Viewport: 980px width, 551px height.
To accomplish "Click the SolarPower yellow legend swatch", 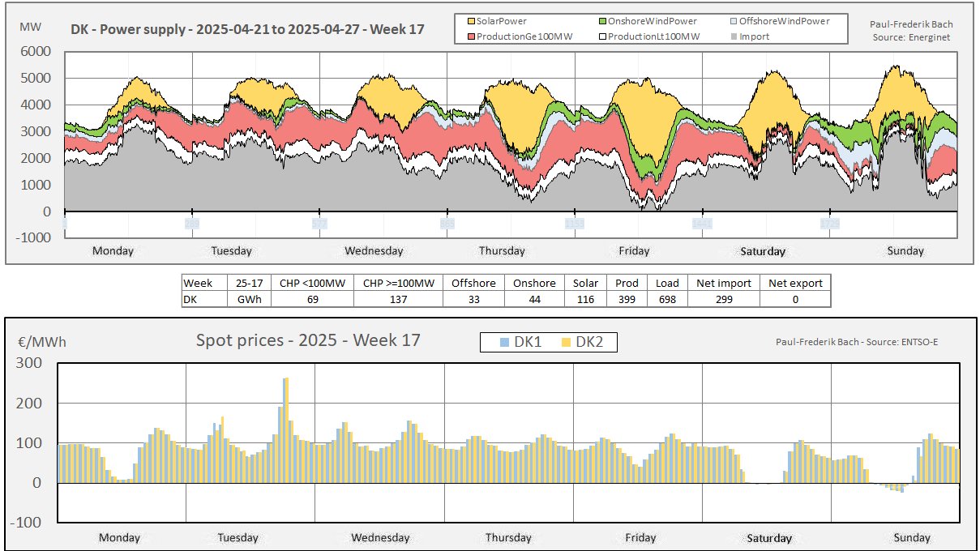I will 470,21.
